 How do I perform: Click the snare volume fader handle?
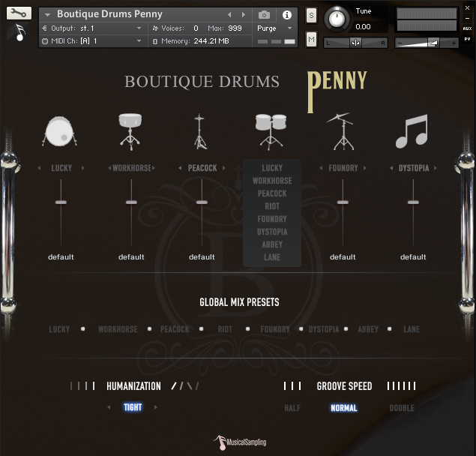131,202
